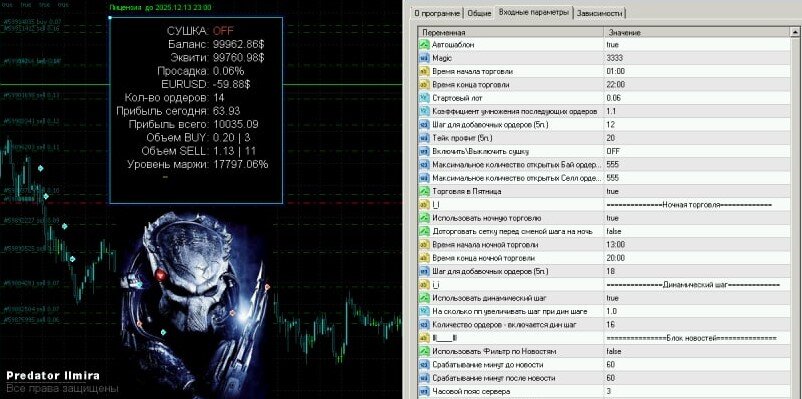The image size is (802, 399).
Task: Open the Доторговать сетку false value
Action: click(697, 231)
